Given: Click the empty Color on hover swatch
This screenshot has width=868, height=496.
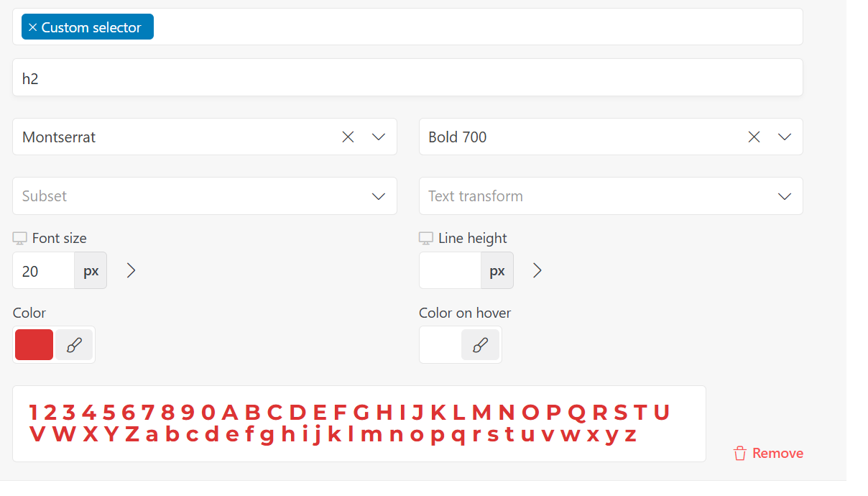Looking at the screenshot, I should coord(440,345).
